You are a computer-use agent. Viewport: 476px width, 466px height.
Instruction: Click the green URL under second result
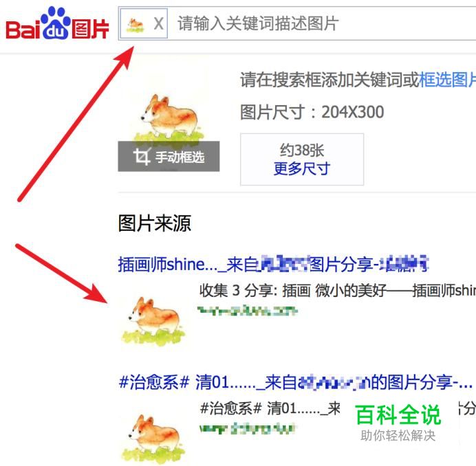tap(247, 429)
